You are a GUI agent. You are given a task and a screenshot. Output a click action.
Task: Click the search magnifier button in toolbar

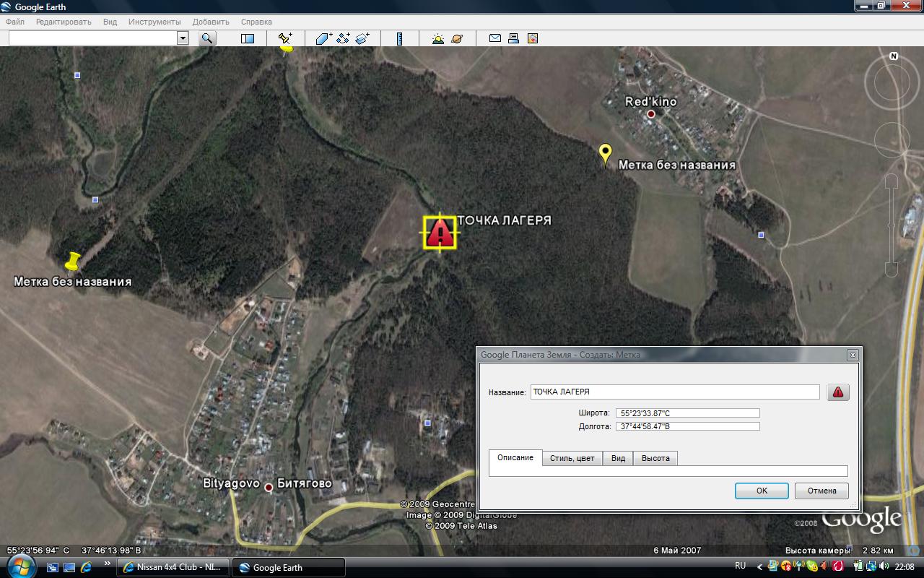pos(207,38)
